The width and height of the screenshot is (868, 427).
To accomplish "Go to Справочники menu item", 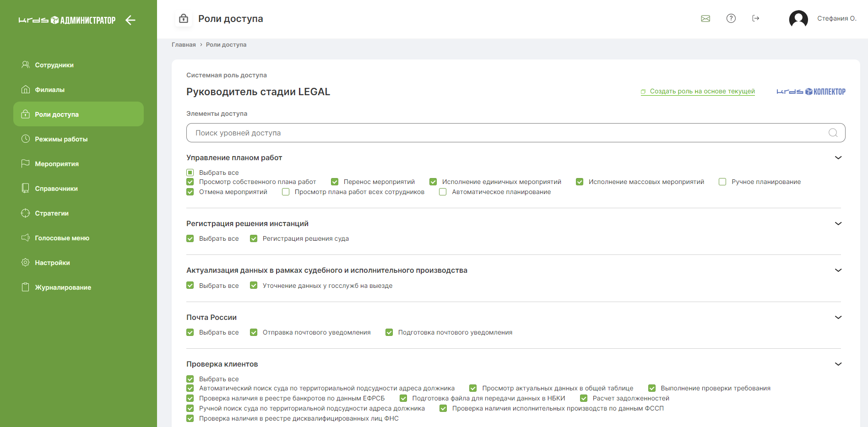I will (x=56, y=189).
